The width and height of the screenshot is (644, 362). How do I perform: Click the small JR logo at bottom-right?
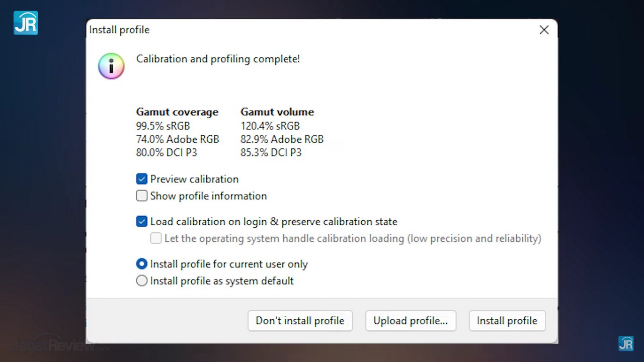click(625, 343)
